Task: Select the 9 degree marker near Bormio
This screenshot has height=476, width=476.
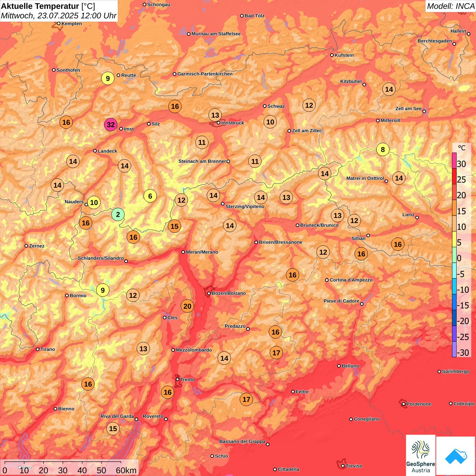Action: tap(103, 290)
